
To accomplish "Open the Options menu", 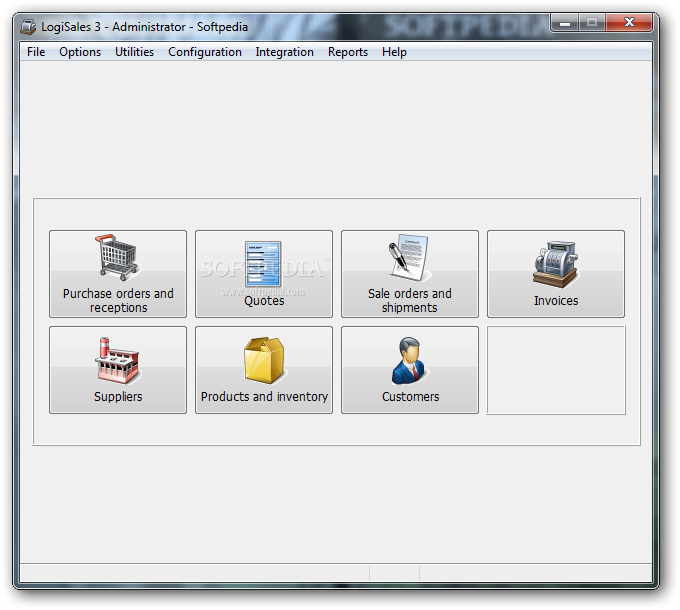I will [80, 52].
